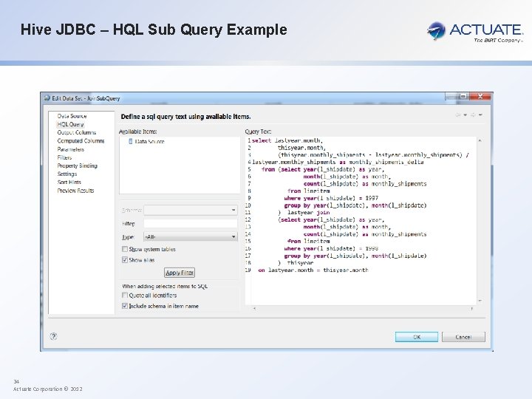Open the forward history dropdown arrow

480,115
